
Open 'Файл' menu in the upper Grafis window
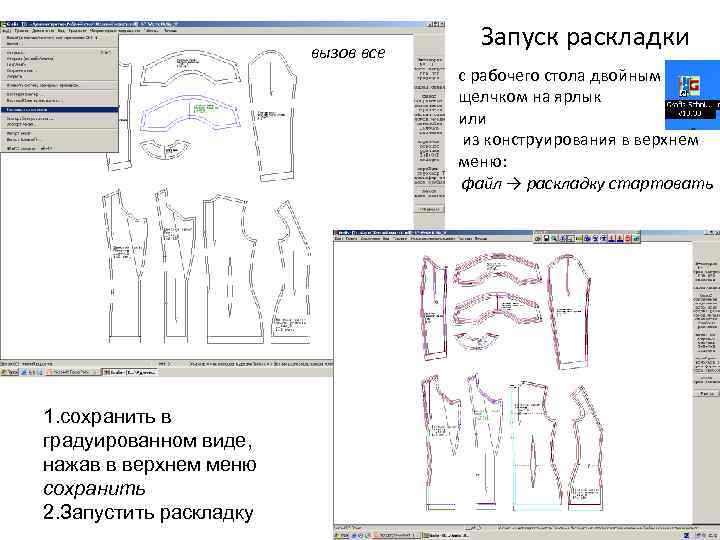[x=6, y=31]
